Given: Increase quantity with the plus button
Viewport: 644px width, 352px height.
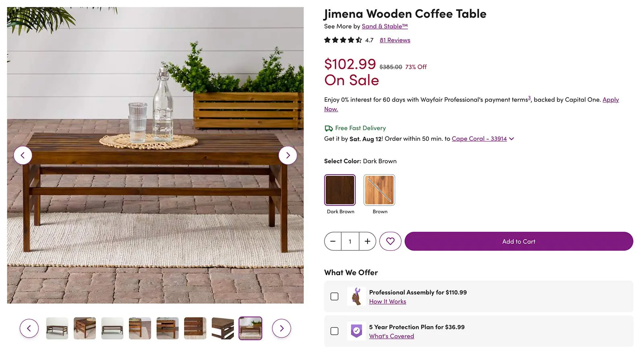Looking at the screenshot, I should (367, 241).
